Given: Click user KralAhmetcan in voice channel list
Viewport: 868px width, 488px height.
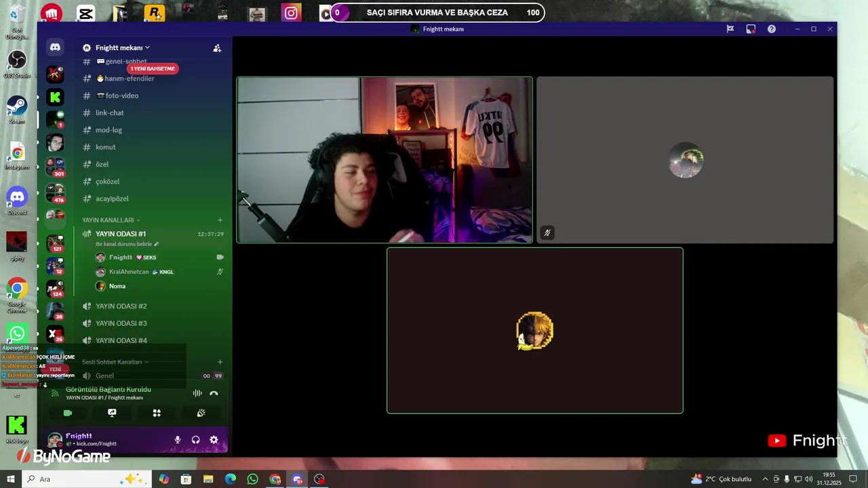Looking at the screenshot, I should coord(159,272).
